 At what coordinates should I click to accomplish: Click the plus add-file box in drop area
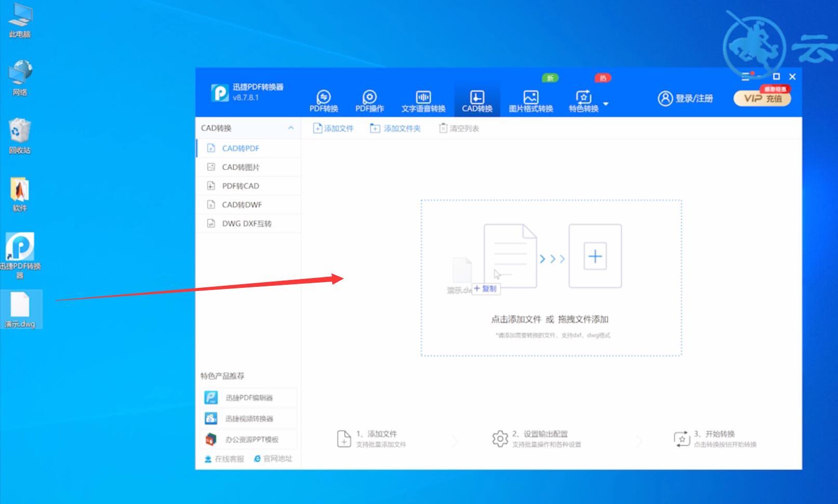(x=595, y=256)
